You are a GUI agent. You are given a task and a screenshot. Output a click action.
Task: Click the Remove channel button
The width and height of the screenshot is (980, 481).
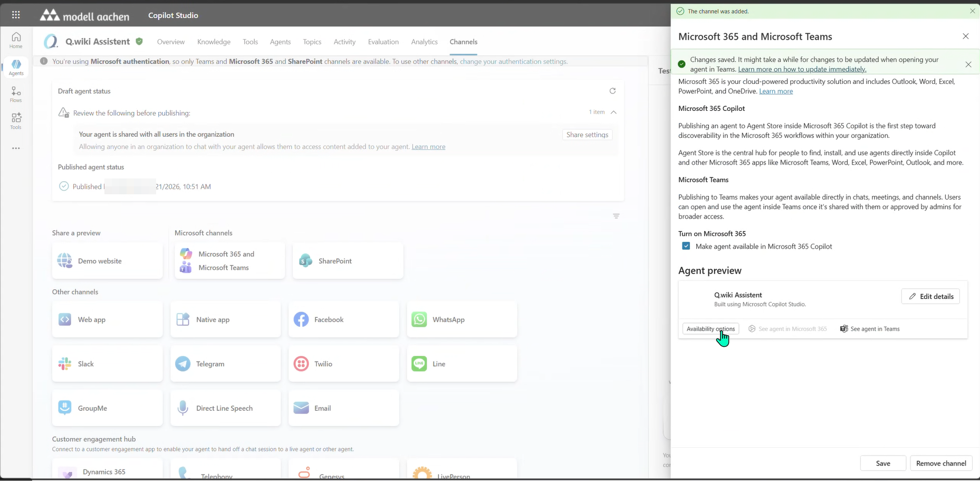click(x=941, y=463)
